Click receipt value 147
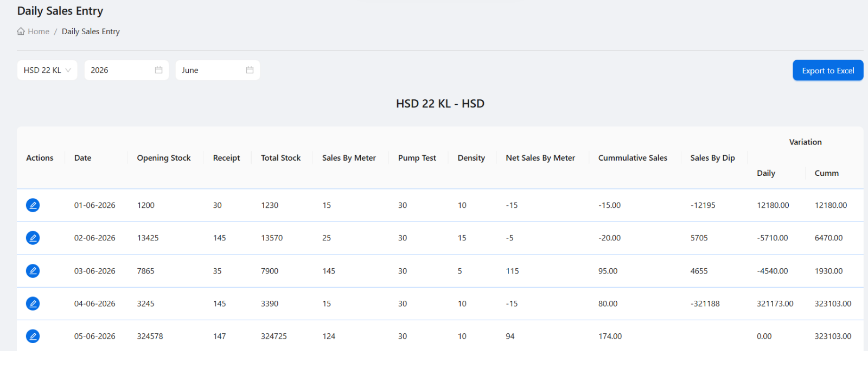The height and width of the screenshot is (380, 868). pyautogui.click(x=219, y=336)
